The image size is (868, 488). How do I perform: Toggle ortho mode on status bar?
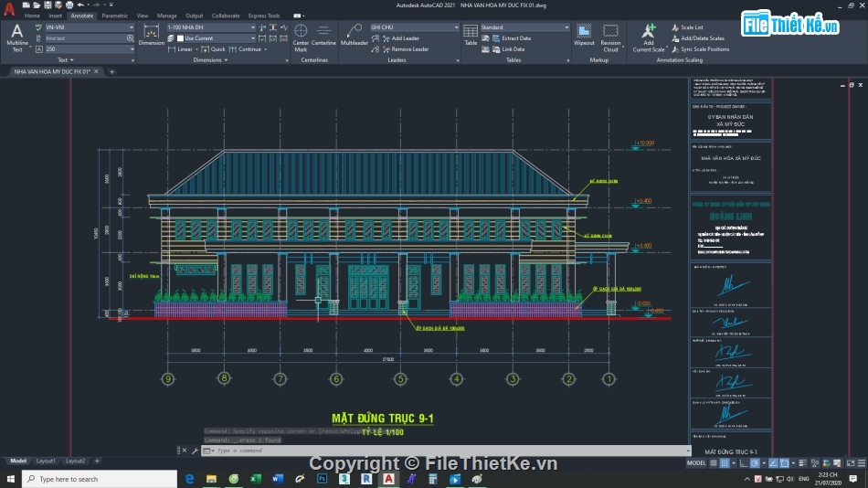pyautogui.click(x=744, y=463)
